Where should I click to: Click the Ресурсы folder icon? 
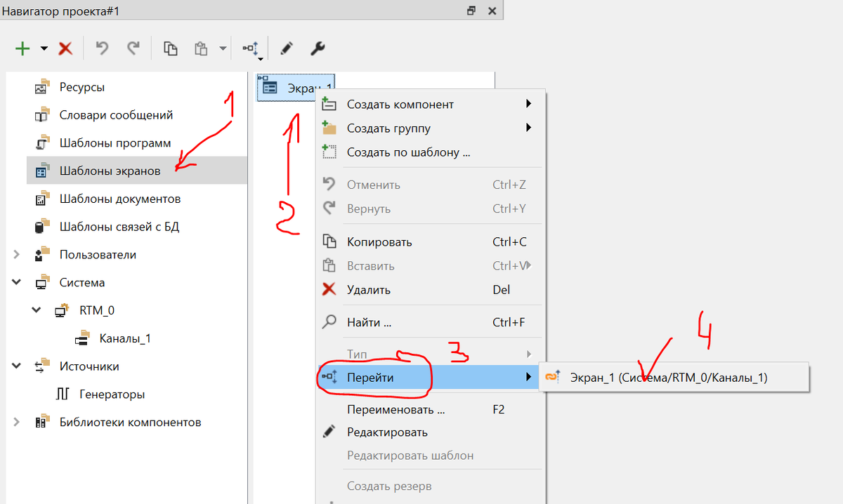tap(42, 87)
